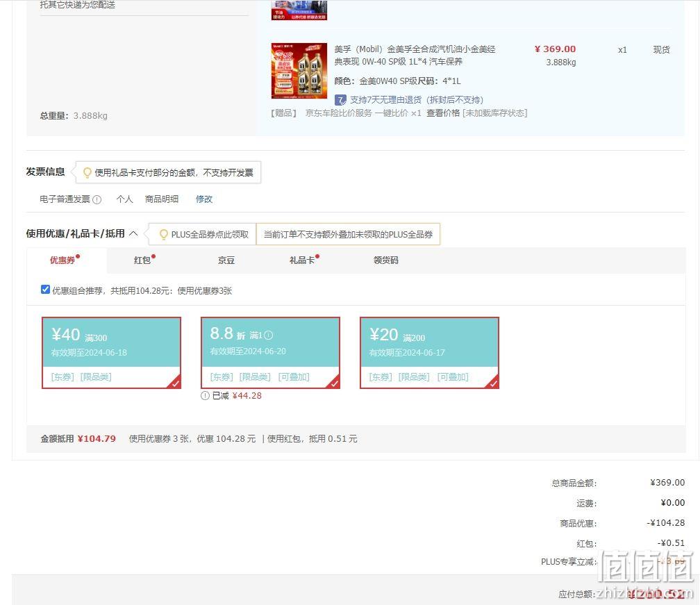Click the product price ¥369.00
Viewport: 700px width, 605px height.
555,49
